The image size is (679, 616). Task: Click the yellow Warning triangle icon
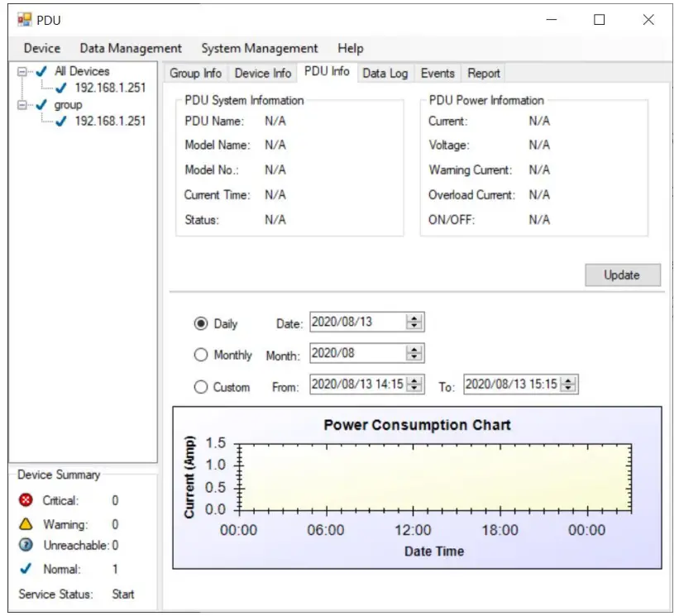[26, 524]
